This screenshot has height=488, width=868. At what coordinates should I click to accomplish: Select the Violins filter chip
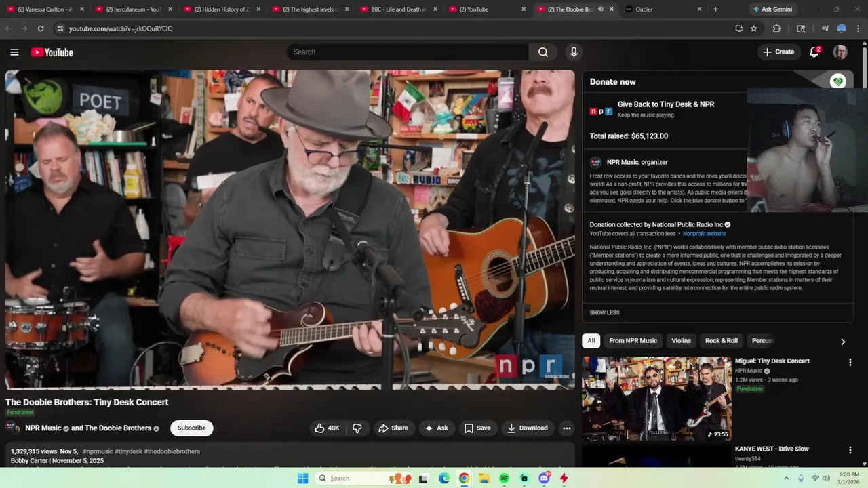(x=681, y=341)
